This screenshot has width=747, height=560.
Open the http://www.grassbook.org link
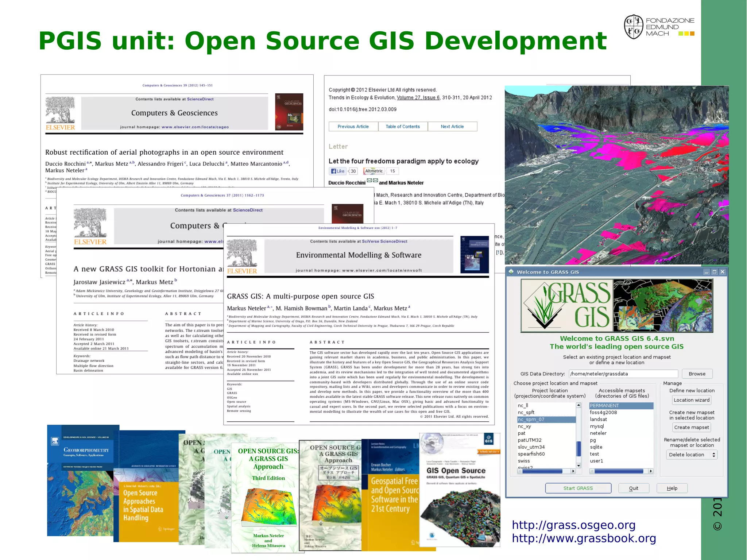coord(584,538)
